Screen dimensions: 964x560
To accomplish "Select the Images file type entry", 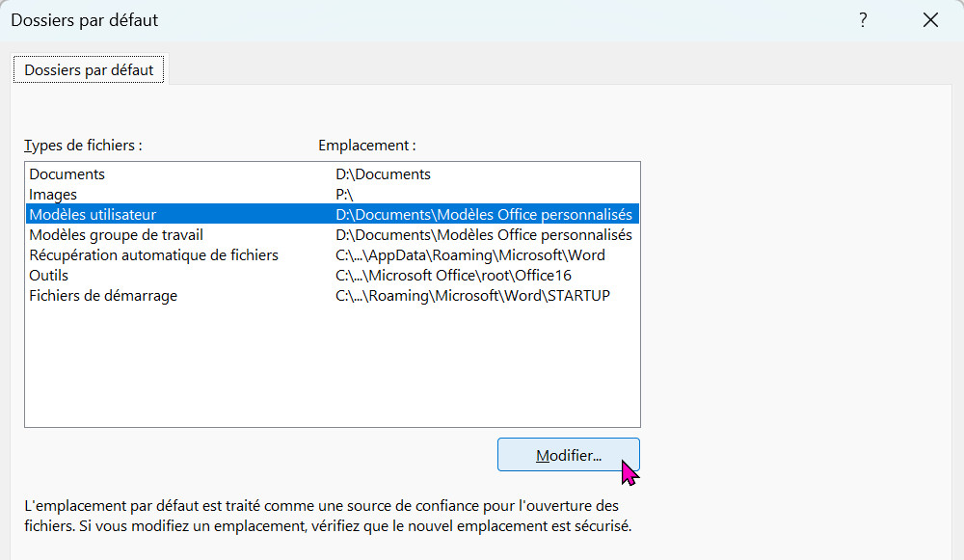I will tap(53, 195).
